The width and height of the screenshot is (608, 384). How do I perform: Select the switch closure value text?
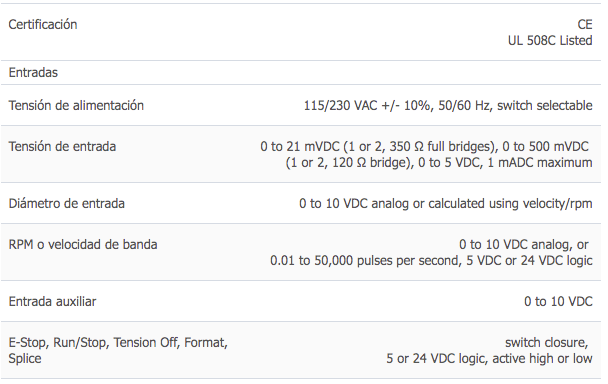coord(547,343)
